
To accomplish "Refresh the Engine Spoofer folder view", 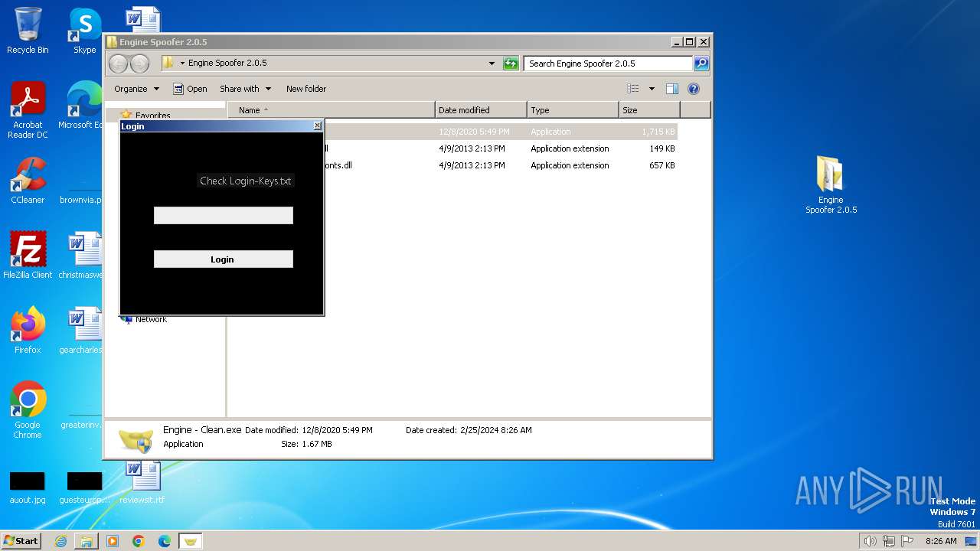I will [511, 64].
